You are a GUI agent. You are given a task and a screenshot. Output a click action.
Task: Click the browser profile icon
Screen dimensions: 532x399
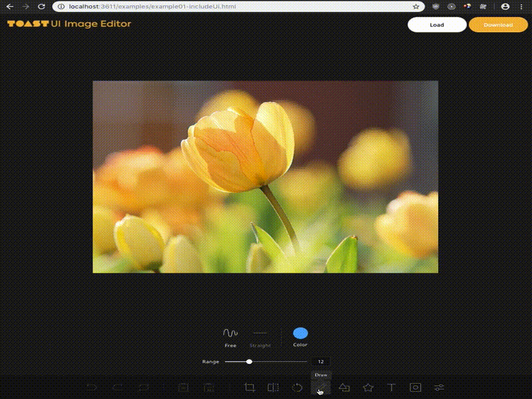pos(503,6)
